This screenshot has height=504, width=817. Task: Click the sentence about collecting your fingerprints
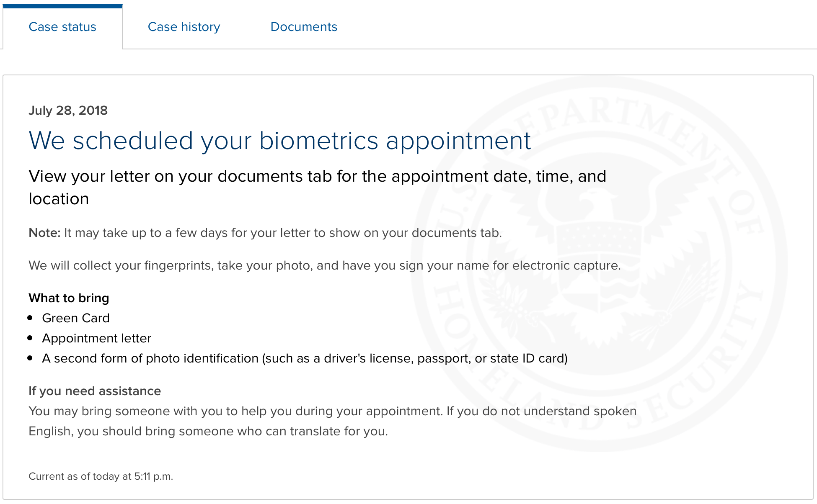(325, 265)
